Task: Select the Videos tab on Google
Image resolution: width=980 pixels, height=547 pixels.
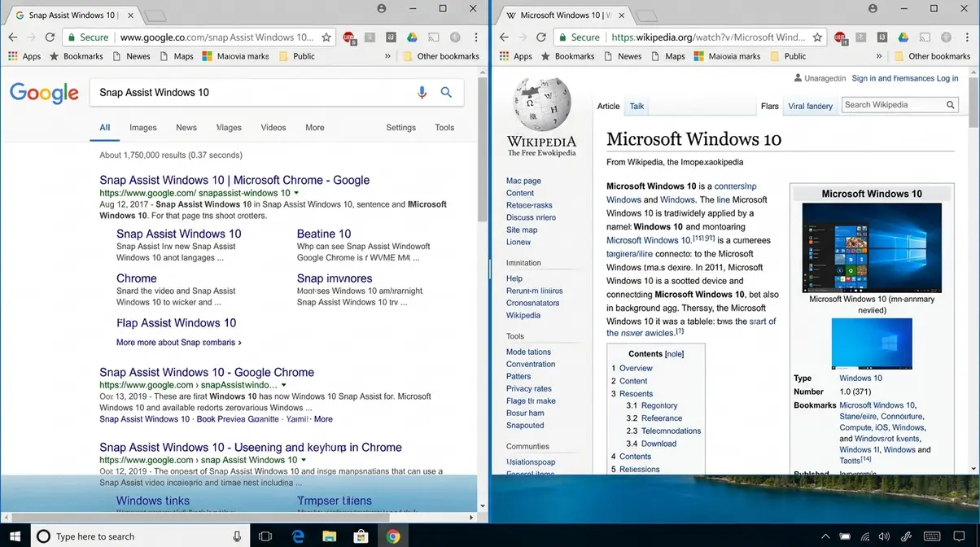Action: 273,128
